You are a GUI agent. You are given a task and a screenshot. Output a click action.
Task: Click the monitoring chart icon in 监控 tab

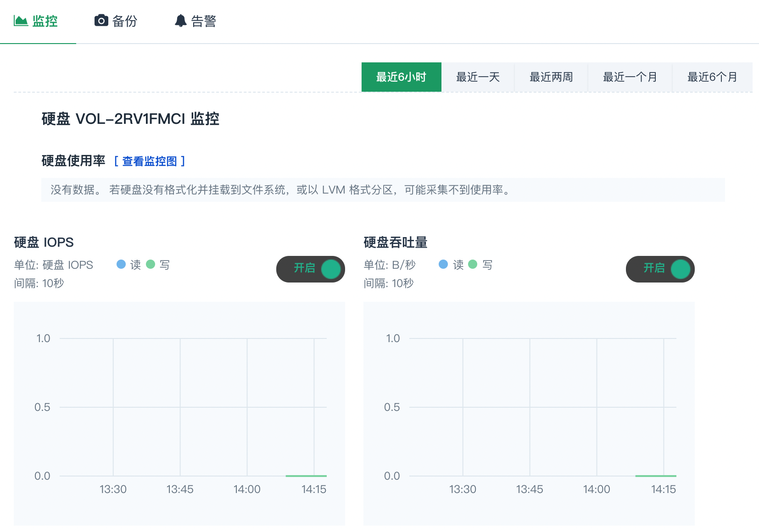tap(21, 21)
